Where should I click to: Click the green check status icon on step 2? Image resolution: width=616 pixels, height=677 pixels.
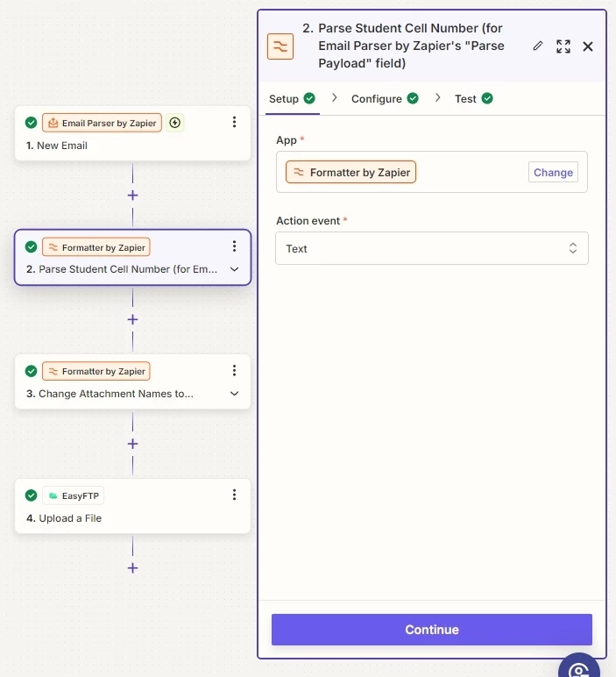[x=31, y=247]
